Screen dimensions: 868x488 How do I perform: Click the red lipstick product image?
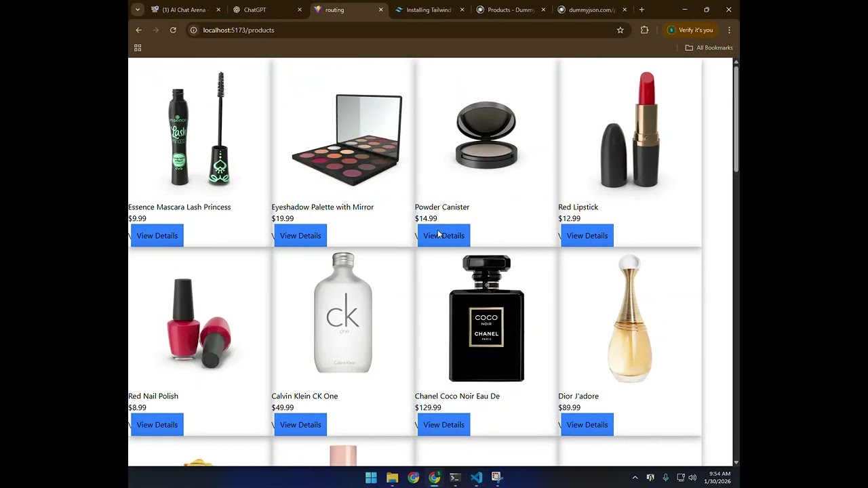coord(630,129)
